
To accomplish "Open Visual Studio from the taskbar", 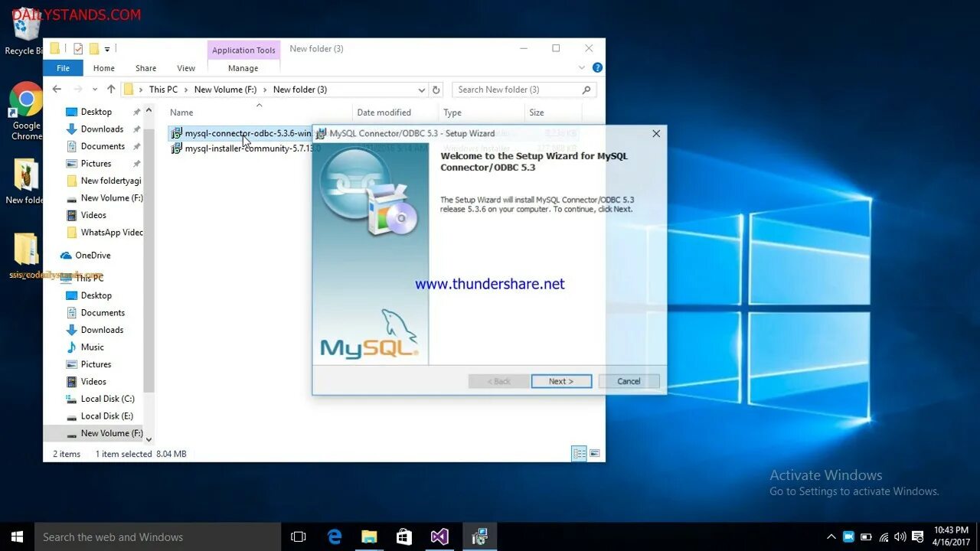I will point(439,537).
